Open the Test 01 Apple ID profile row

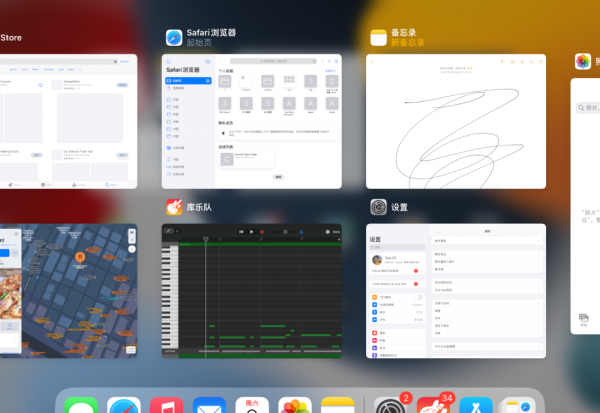tap(397, 260)
